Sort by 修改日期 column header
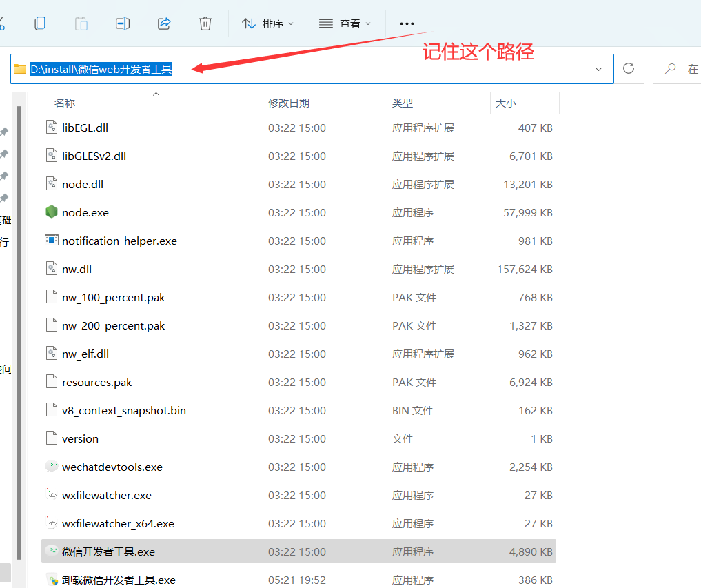 click(289, 103)
